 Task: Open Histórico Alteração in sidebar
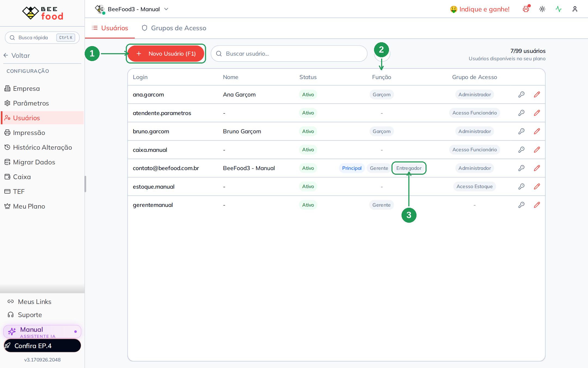pyautogui.click(x=42, y=147)
